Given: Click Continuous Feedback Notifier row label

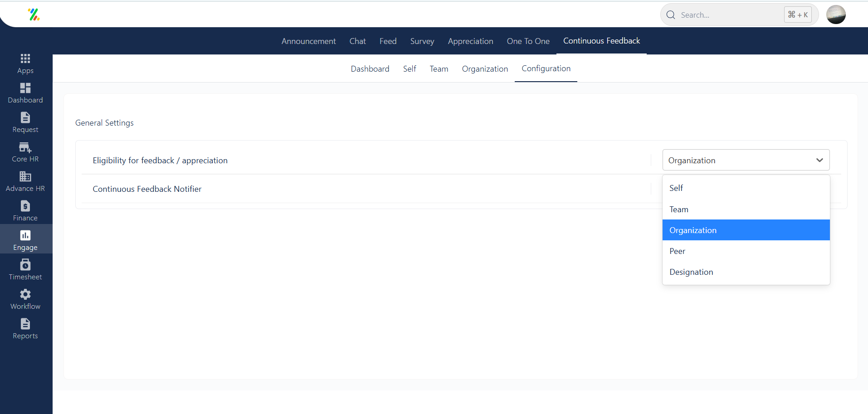Looking at the screenshot, I should point(147,189).
